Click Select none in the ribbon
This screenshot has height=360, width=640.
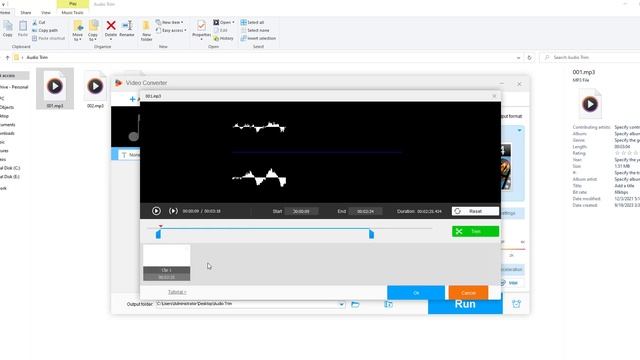point(255,30)
